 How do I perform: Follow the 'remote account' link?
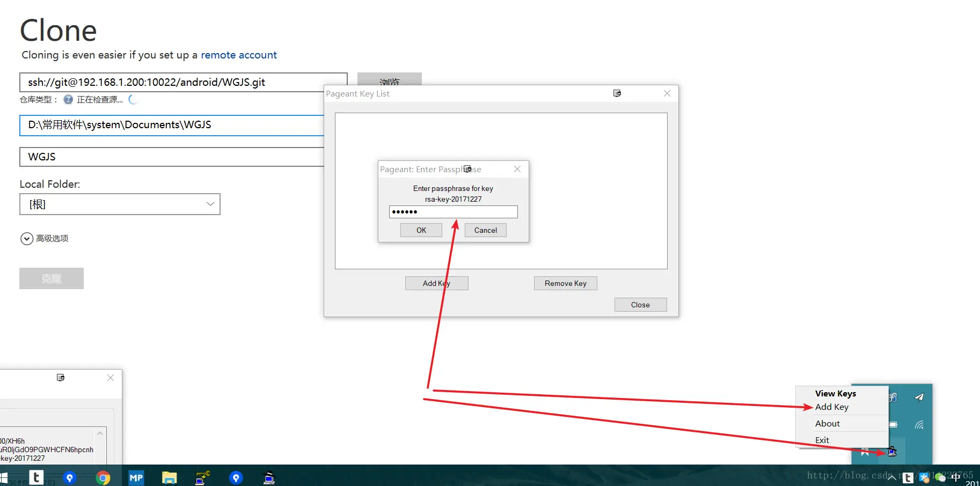[x=239, y=55]
